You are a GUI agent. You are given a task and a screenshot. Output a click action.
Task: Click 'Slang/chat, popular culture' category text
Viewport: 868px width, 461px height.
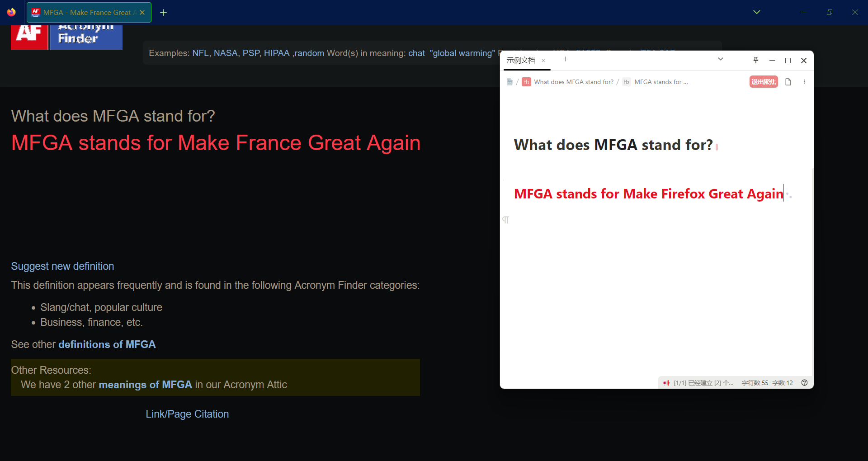pos(101,307)
